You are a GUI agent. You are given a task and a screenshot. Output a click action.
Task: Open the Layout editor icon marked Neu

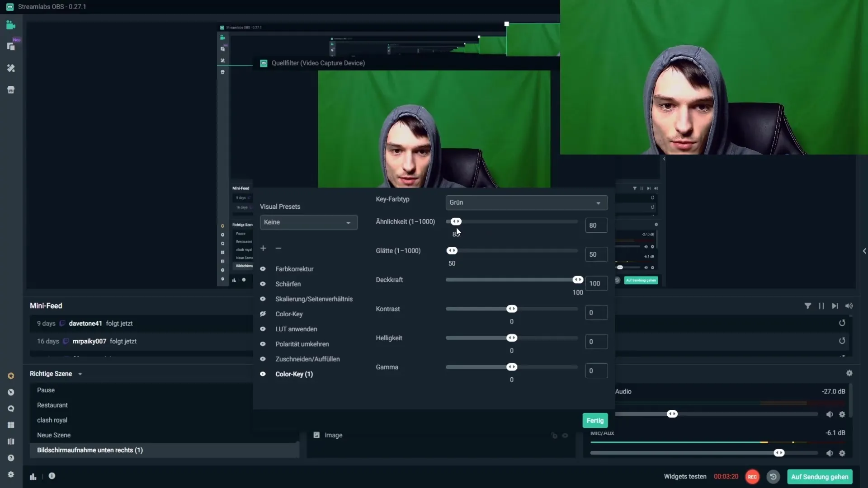pos(11,47)
